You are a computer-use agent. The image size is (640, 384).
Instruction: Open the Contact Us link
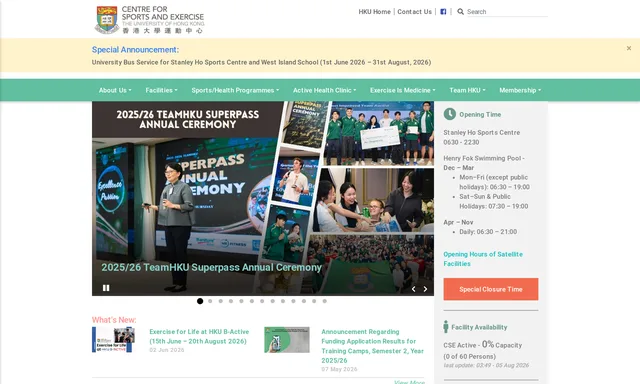pos(414,12)
